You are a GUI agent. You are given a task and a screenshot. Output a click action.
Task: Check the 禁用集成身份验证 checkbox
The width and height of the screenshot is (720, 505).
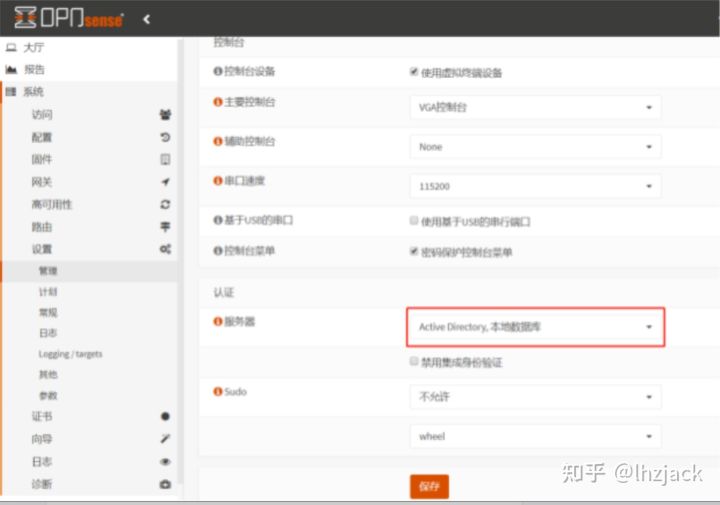point(414,361)
